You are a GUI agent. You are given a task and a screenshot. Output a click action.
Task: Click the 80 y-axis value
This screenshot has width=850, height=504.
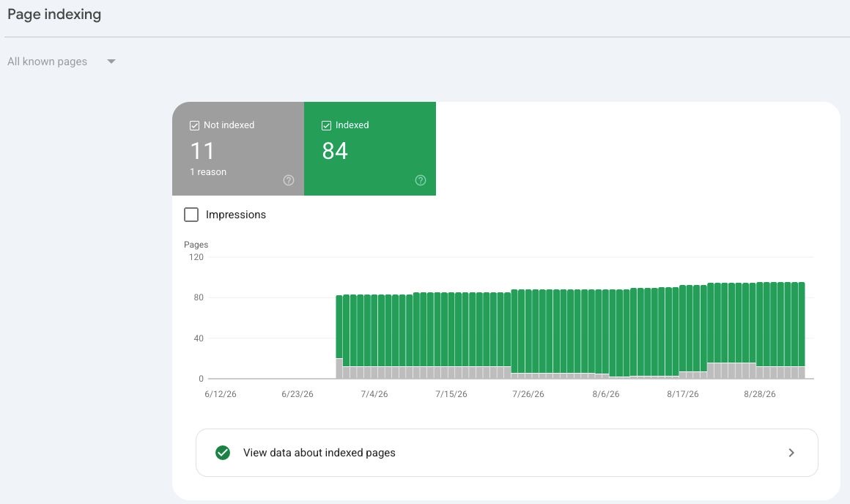(199, 297)
